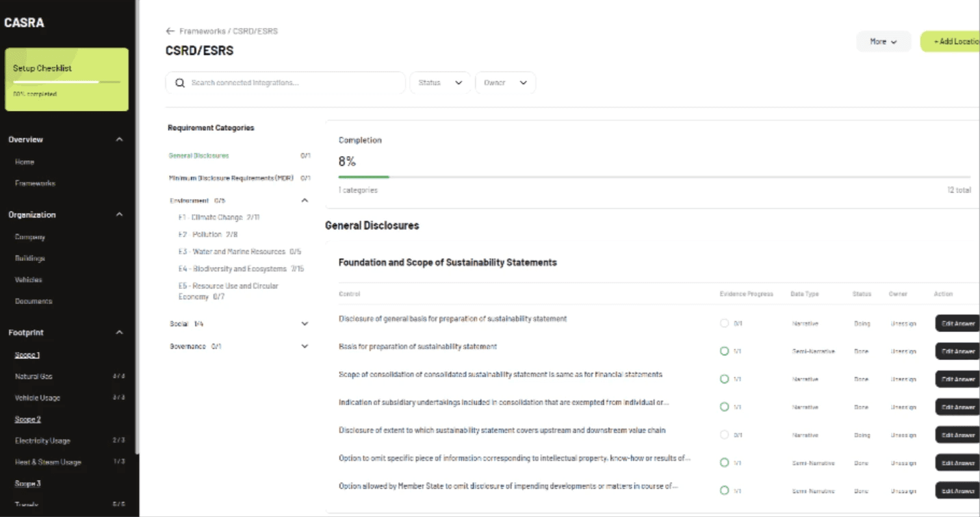Click the search magnifier icon
This screenshot has width=980, height=517.
[180, 83]
